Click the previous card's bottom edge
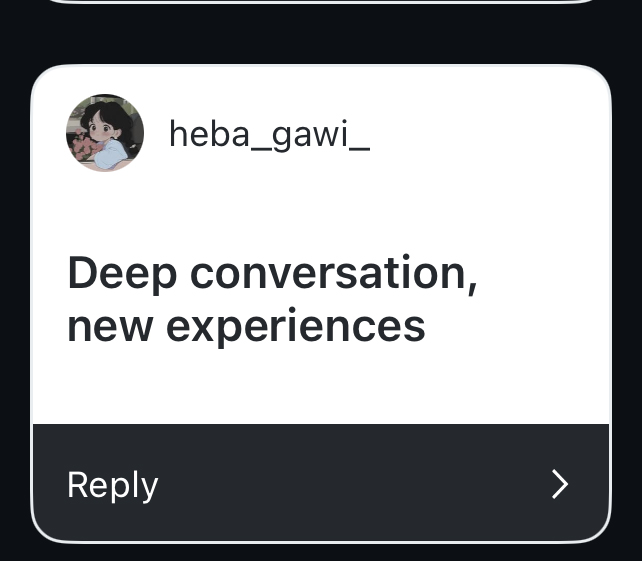This screenshot has width=642, height=561. (x=320, y=2)
